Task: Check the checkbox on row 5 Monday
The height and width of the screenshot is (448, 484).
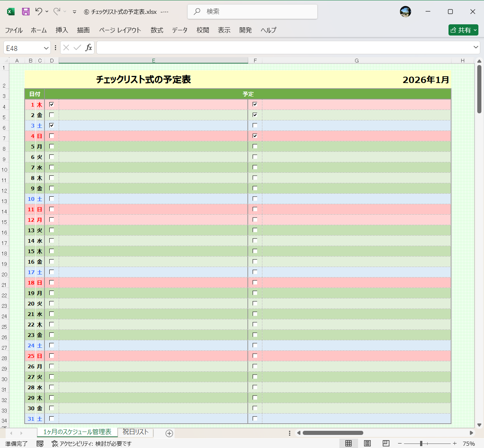Action: point(51,146)
